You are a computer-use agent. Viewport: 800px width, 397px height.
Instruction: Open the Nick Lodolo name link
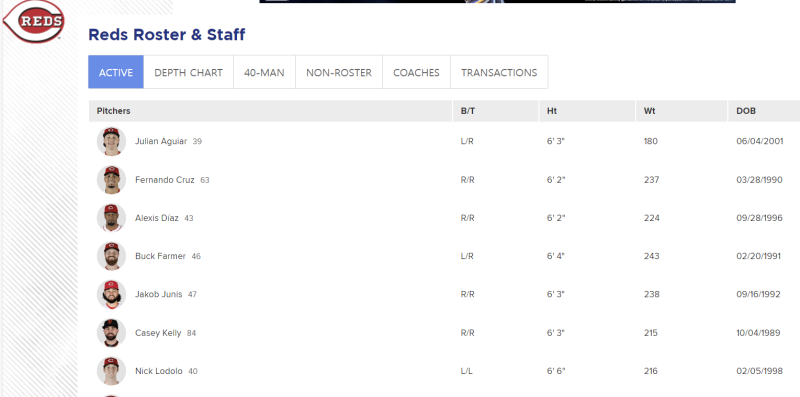point(158,371)
